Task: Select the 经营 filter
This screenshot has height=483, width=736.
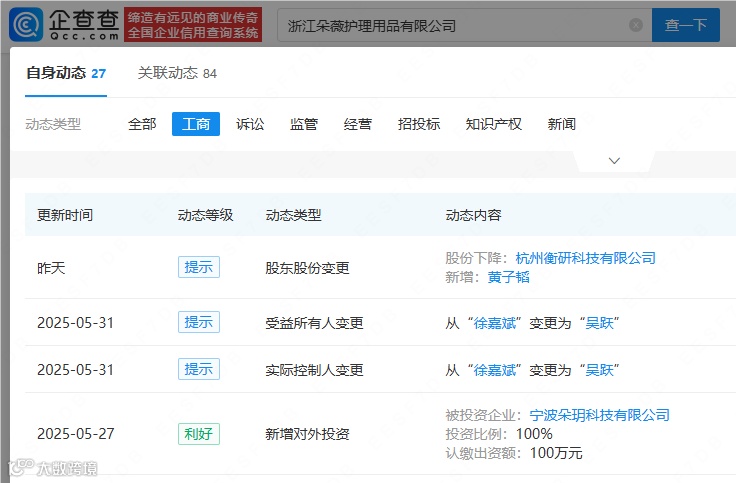Action: pos(358,124)
